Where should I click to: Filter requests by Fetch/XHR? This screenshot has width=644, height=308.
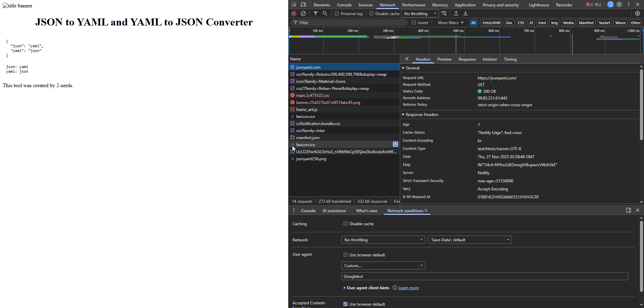(491, 22)
